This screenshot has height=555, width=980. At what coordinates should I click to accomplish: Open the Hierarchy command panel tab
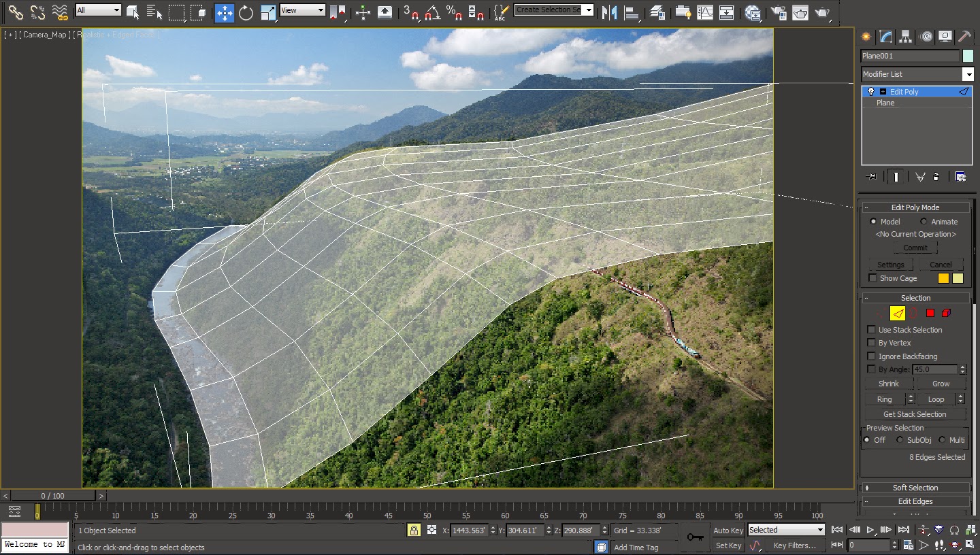[x=905, y=37]
